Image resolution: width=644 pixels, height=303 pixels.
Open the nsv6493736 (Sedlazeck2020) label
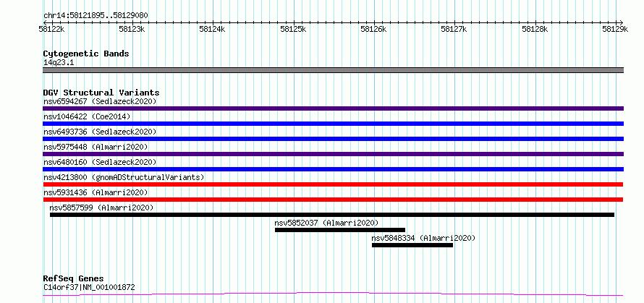click(x=100, y=132)
